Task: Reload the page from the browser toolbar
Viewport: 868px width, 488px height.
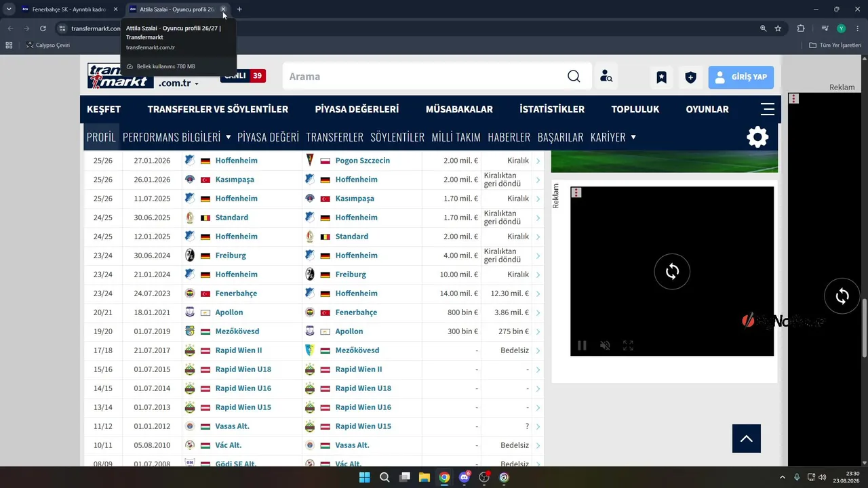Action: (x=43, y=28)
